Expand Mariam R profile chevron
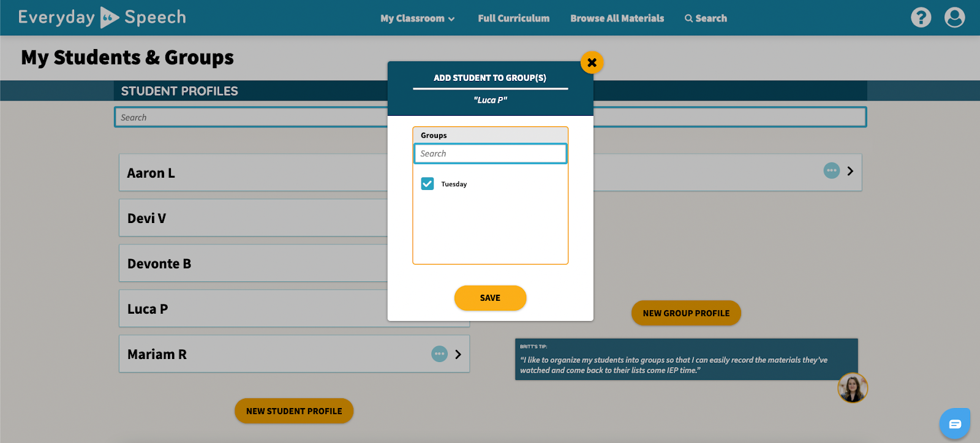The height and width of the screenshot is (443, 980). (458, 354)
